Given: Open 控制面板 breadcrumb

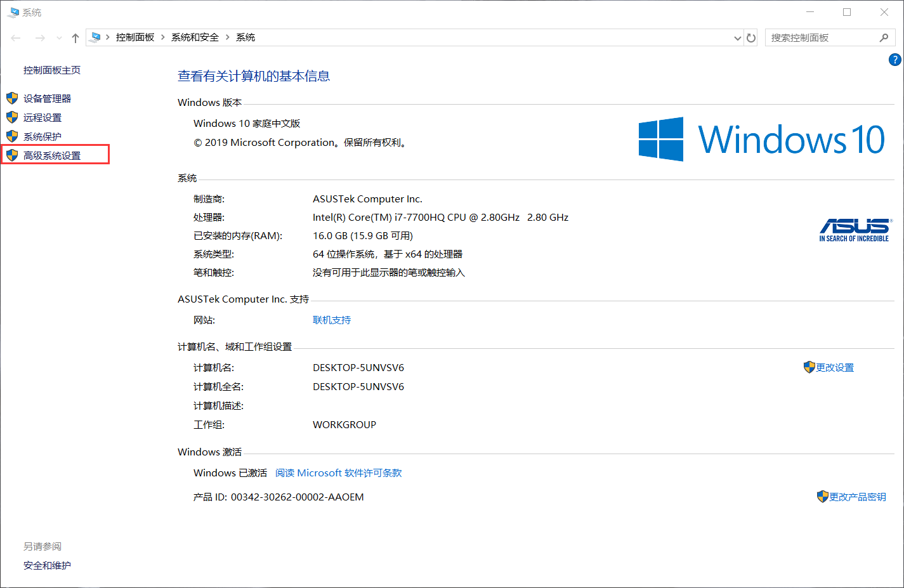Looking at the screenshot, I should point(135,37).
